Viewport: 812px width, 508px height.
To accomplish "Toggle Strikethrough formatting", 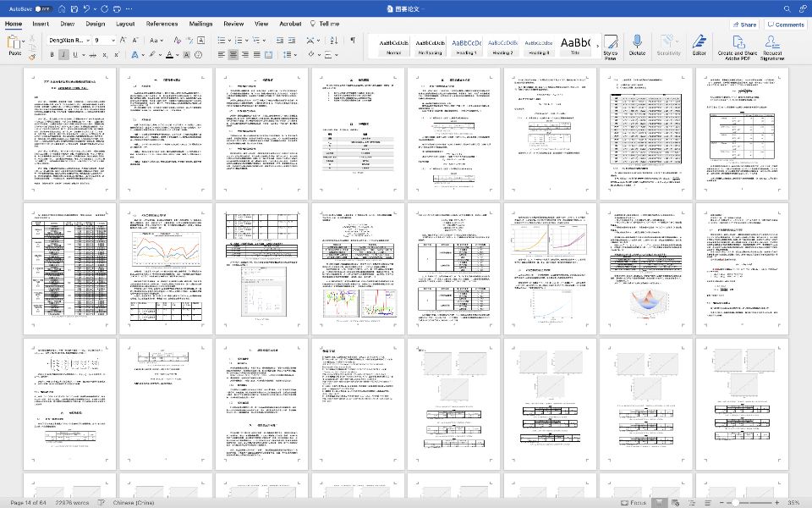I will pos(93,54).
